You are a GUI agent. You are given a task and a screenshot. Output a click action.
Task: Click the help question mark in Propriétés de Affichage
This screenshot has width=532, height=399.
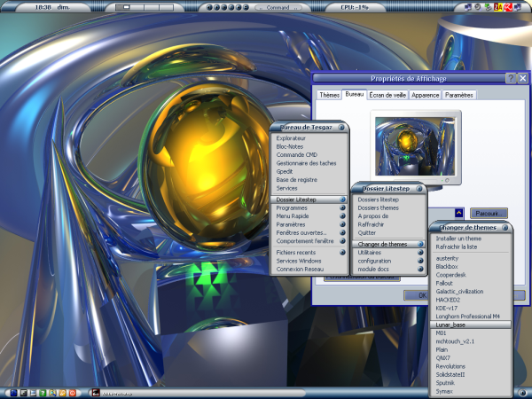click(511, 78)
